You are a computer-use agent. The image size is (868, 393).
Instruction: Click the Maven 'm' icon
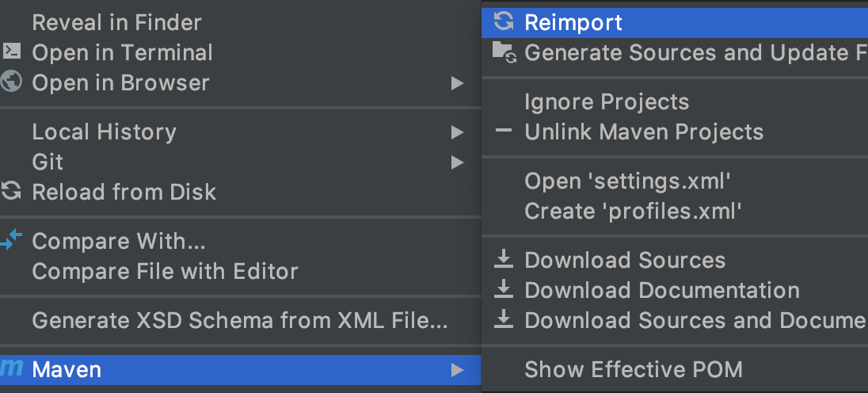11,368
